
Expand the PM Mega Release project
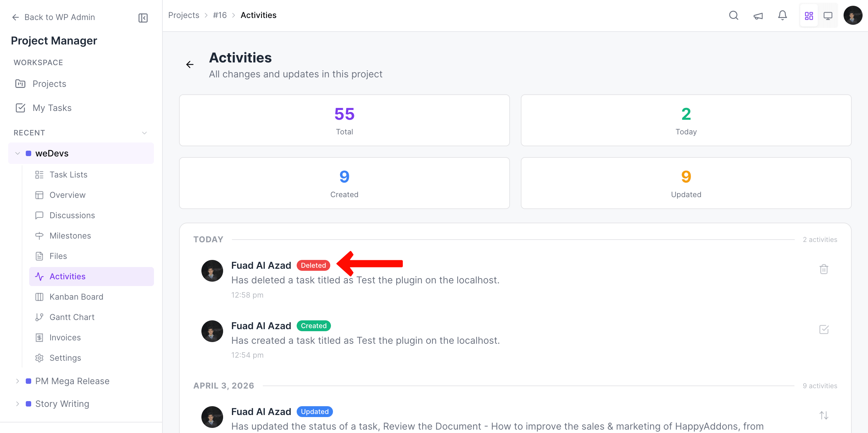(18, 381)
